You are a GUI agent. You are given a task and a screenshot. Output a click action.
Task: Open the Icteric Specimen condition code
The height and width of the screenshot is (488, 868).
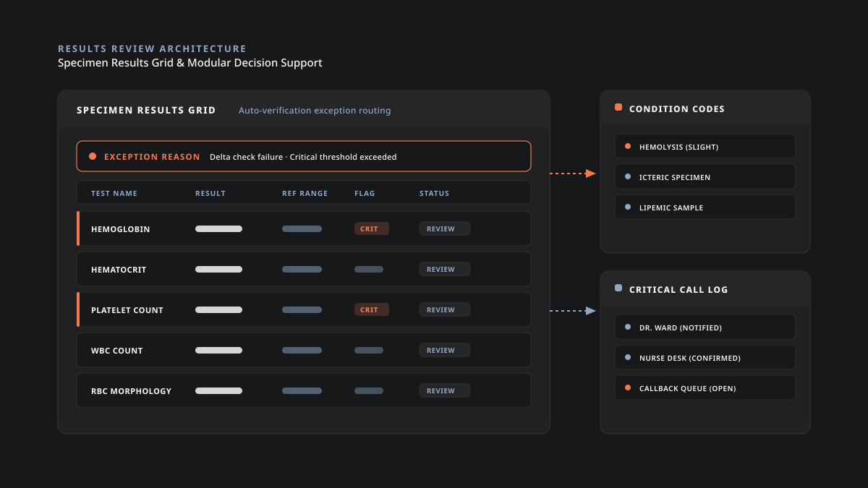705,176
